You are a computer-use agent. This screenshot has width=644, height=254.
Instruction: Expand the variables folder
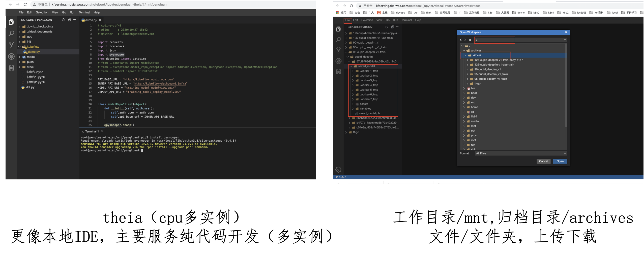(353, 109)
